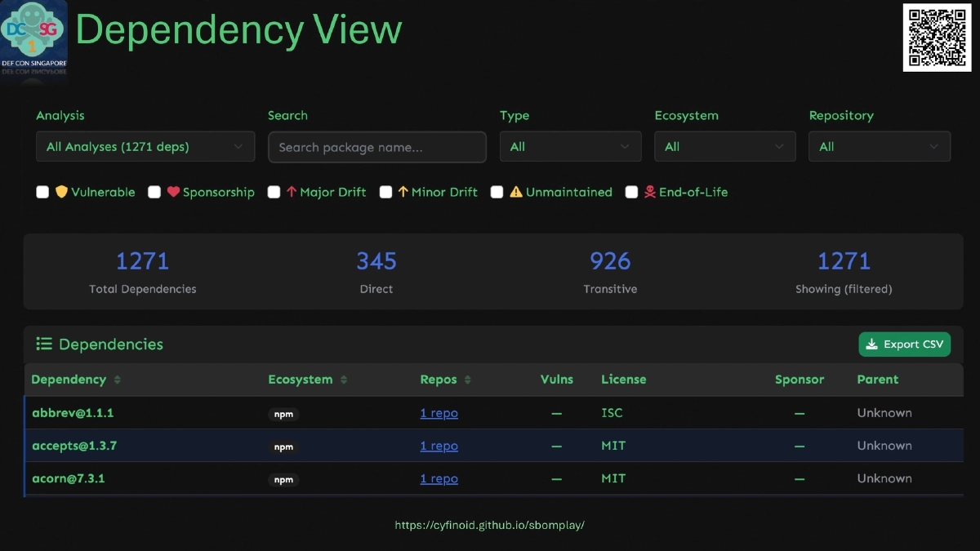Check the Major Drift checkbox
This screenshot has width=980, height=551.
click(x=274, y=193)
